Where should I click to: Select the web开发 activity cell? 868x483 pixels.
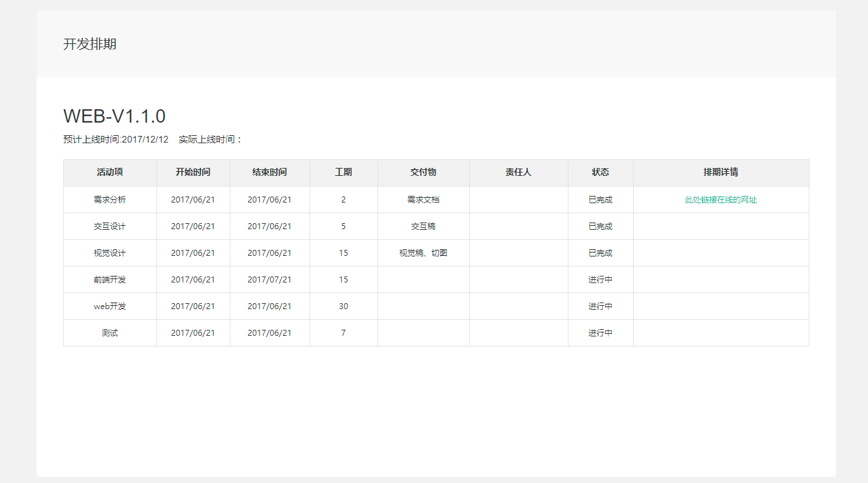click(x=110, y=306)
